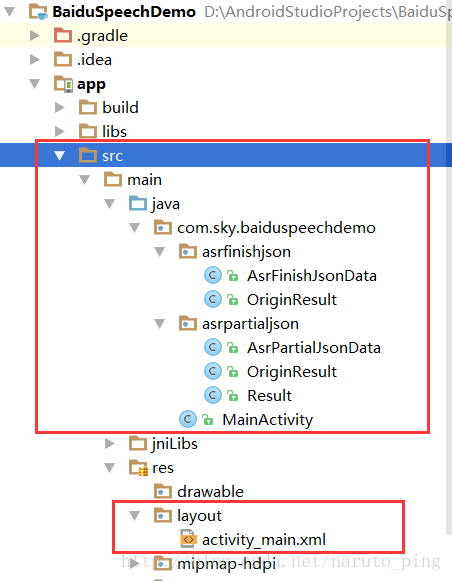Click the blue java source folder icon

[x=138, y=203]
